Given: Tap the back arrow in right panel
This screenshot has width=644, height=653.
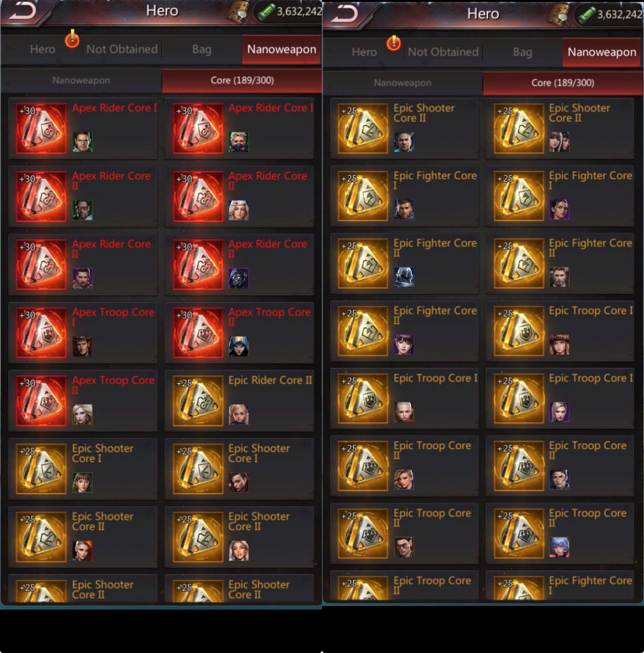Looking at the screenshot, I should point(344,14).
